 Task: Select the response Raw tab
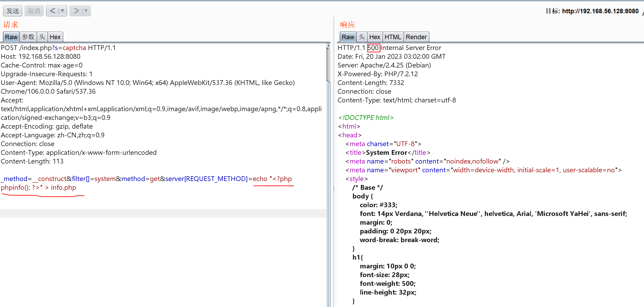point(348,37)
